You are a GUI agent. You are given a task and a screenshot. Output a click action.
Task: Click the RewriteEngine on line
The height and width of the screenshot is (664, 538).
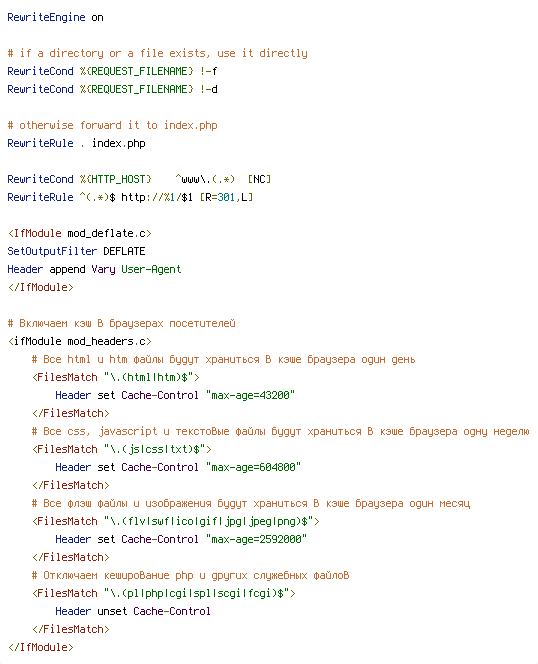click(x=55, y=17)
